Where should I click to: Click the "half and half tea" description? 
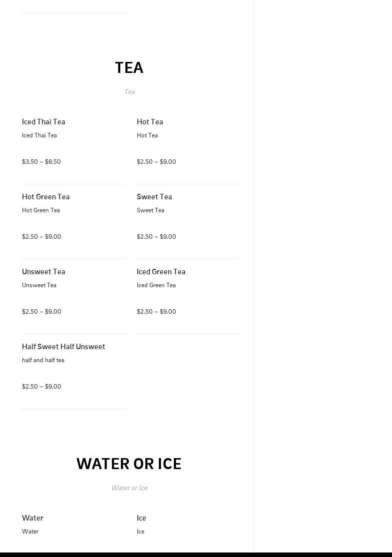tap(43, 360)
